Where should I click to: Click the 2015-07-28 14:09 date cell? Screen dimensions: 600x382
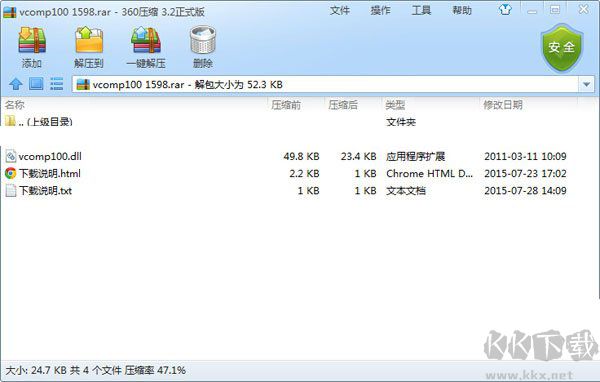point(525,191)
